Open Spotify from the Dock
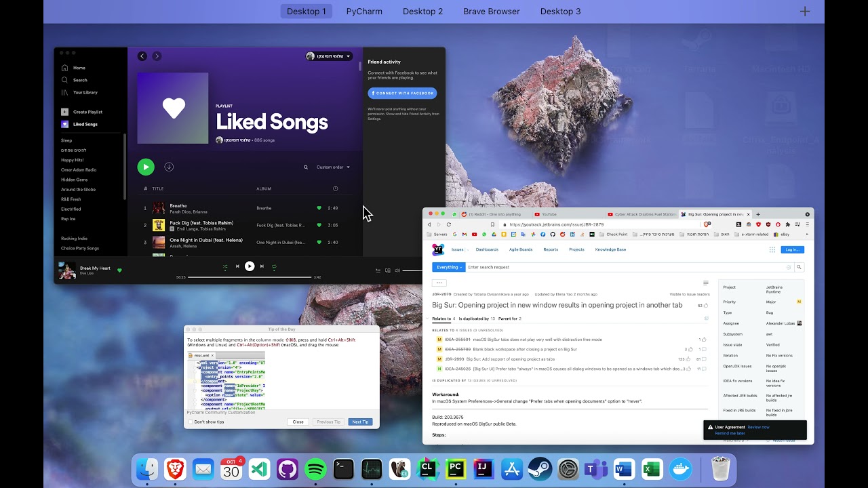The image size is (868, 488). point(315,469)
